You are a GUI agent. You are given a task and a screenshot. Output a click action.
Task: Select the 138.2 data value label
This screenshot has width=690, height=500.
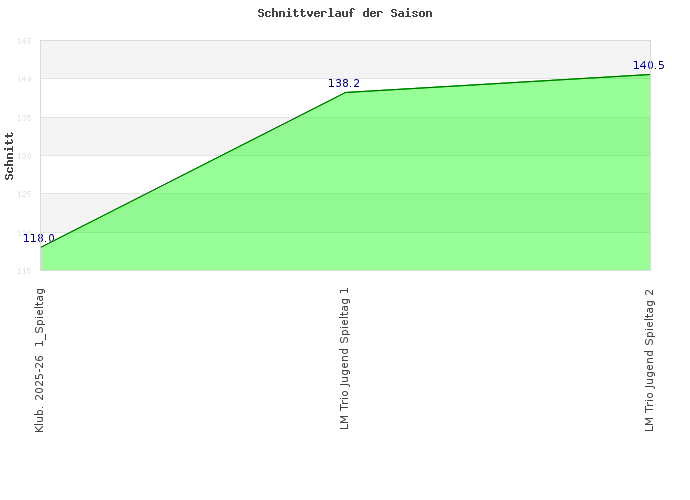pos(344,83)
